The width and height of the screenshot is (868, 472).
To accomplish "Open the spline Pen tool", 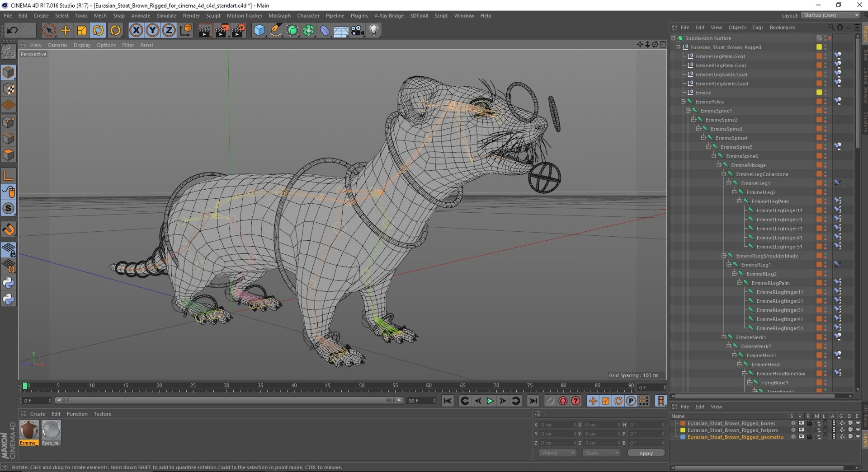I will [x=276, y=30].
